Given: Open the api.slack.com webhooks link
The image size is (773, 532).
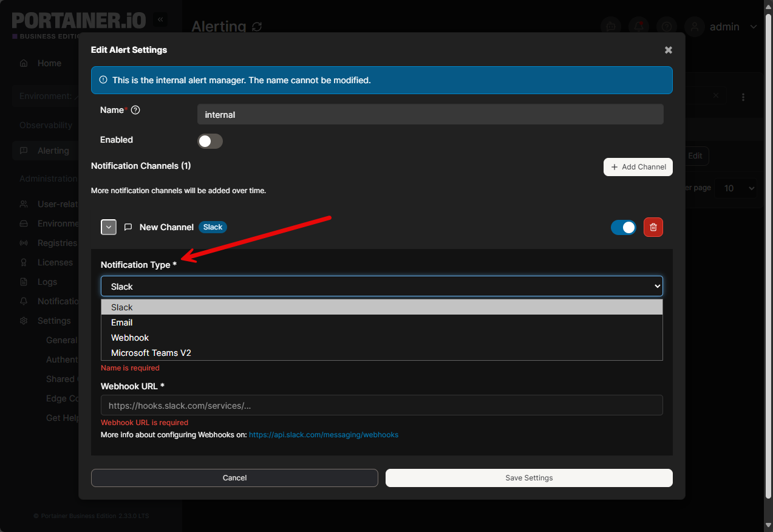Looking at the screenshot, I should coord(324,435).
